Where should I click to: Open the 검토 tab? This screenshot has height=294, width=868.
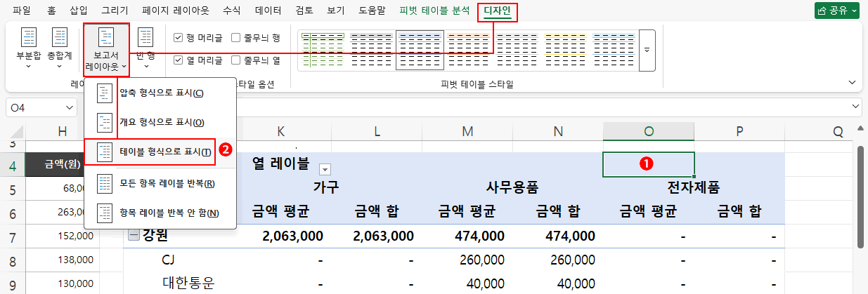[304, 11]
